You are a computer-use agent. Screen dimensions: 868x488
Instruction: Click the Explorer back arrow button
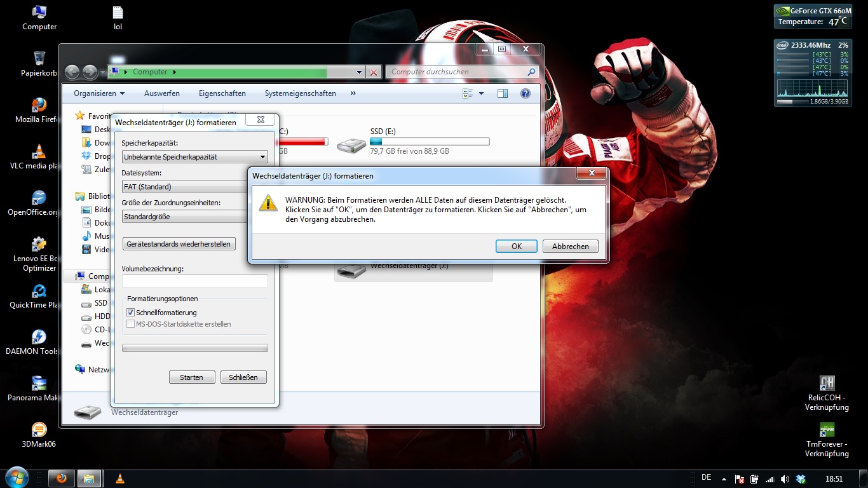[72, 72]
